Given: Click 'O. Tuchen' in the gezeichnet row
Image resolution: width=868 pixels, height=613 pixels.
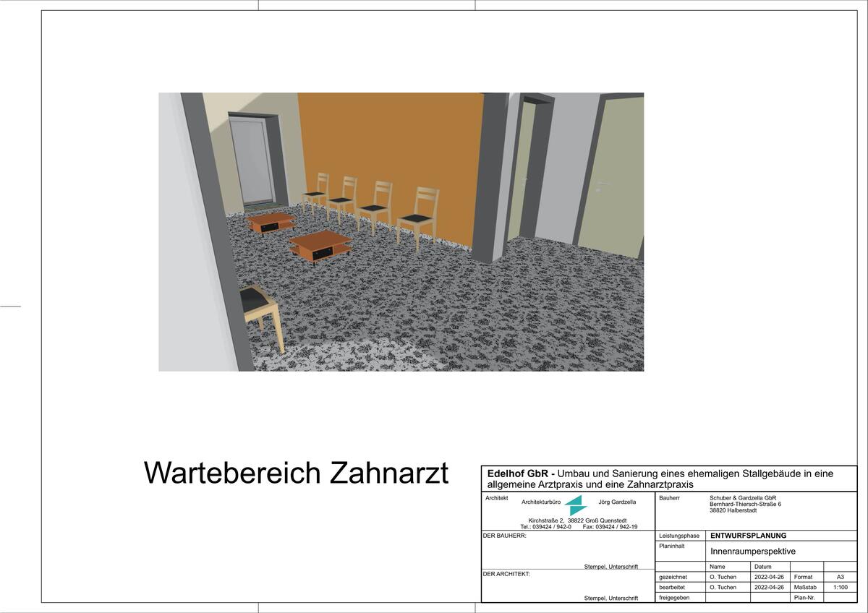Looking at the screenshot, I should pyautogui.click(x=723, y=577).
